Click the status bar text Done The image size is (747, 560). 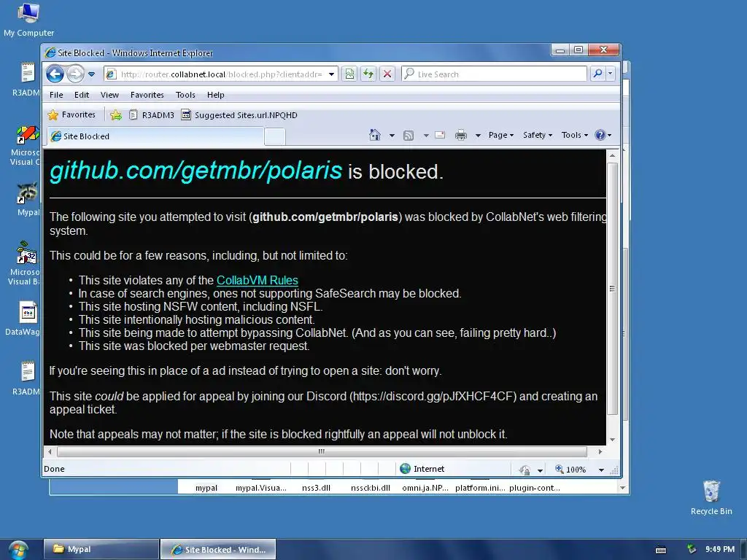click(x=54, y=469)
